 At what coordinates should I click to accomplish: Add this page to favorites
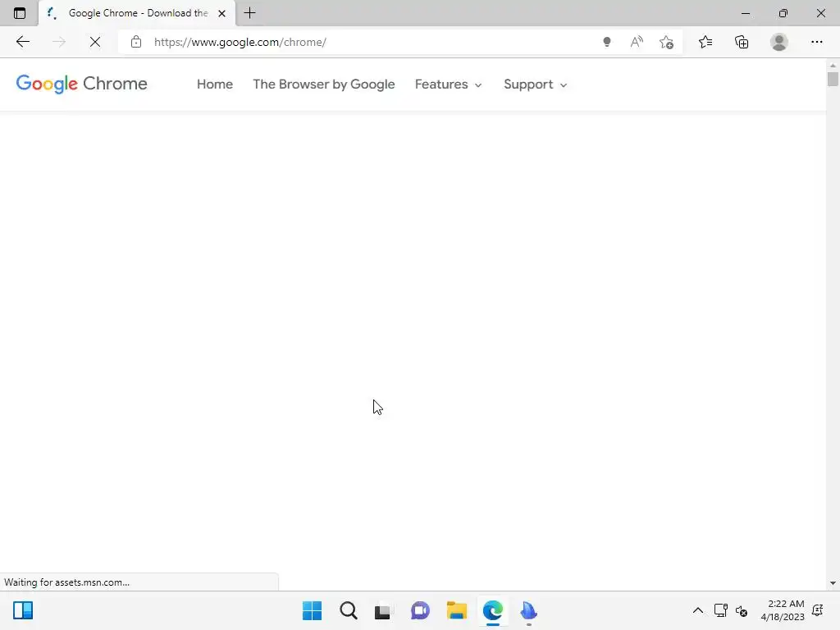point(666,42)
